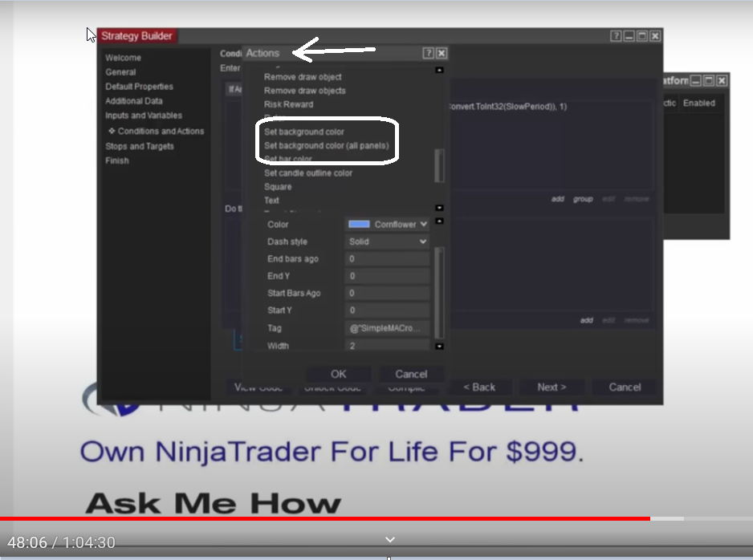Close the Actions dialog
The image size is (753, 560).
tap(442, 53)
